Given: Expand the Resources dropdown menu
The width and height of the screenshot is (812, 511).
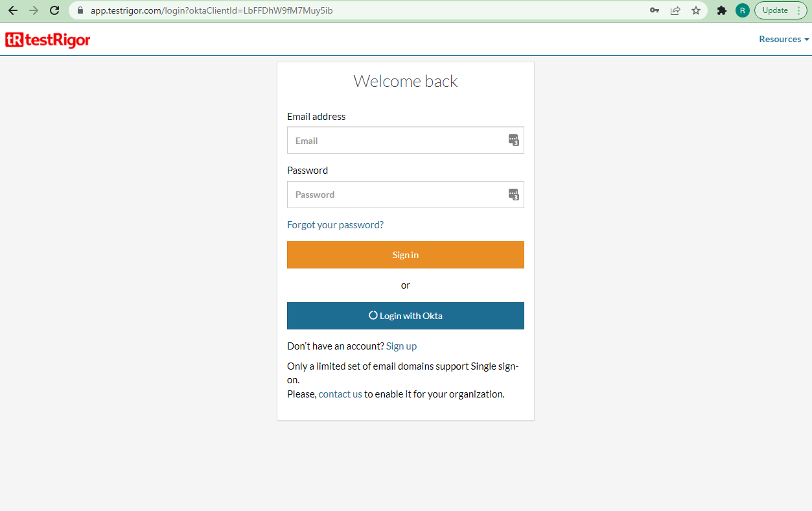Looking at the screenshot, I should point(783,39).
